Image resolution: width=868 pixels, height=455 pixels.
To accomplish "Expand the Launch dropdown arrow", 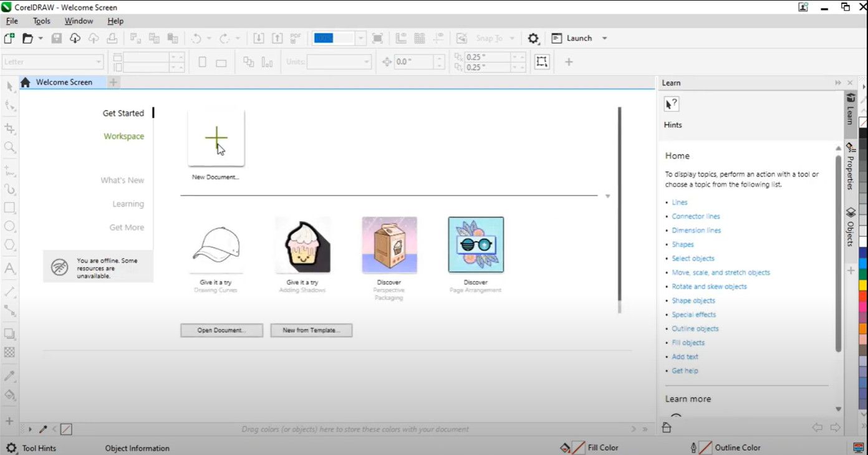I will coord(604,38).
